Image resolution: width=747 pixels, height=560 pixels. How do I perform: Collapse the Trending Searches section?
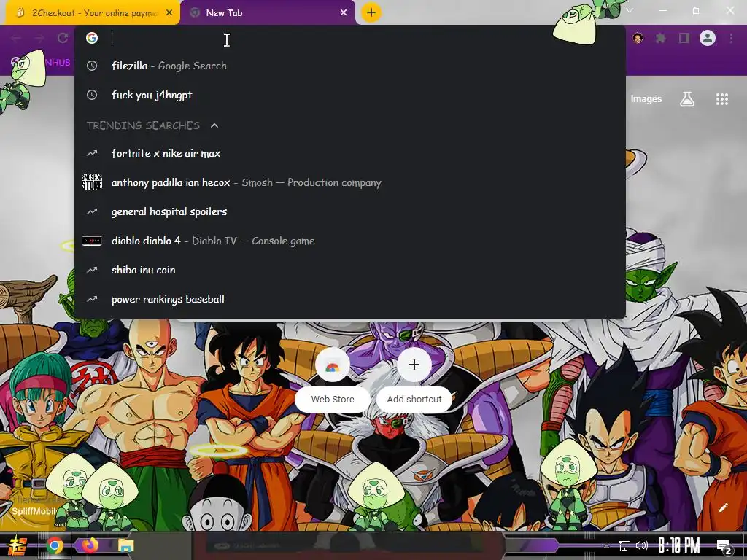click(x=214, y=125)
